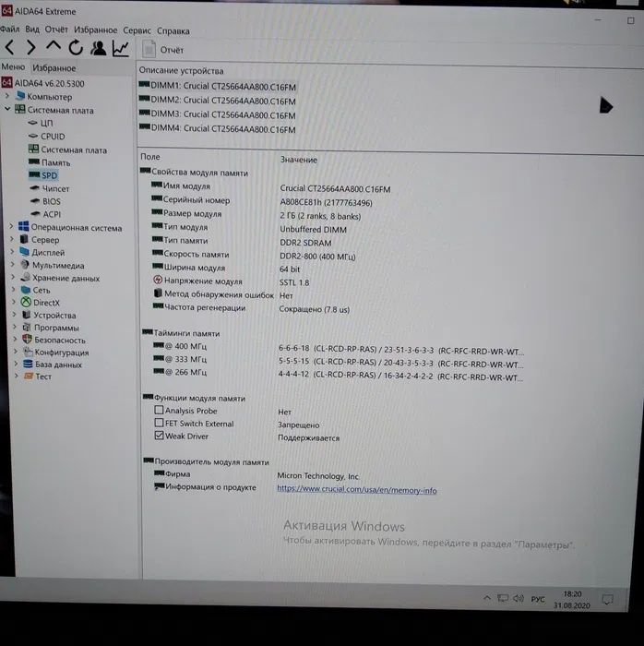The height and width of the screenshot is (646, 644).
Task: Click the Micron Technology, Inc value
Action: [x=318, y=476]
